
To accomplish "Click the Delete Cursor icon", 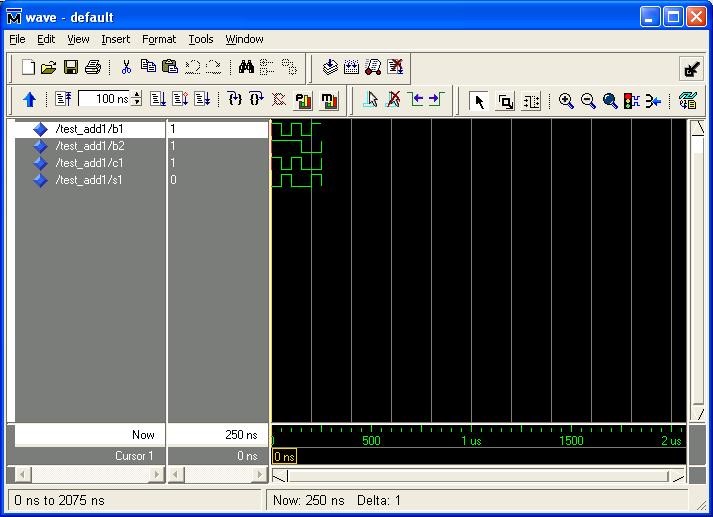I will pyautogui.click(x=394, y=99).
